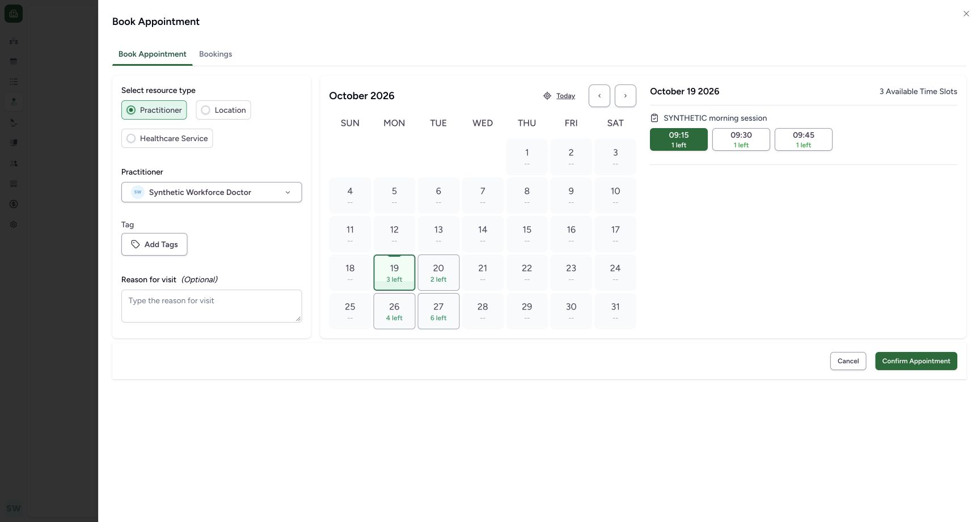Go to previous month with left chevron

(x=599, y=96)
